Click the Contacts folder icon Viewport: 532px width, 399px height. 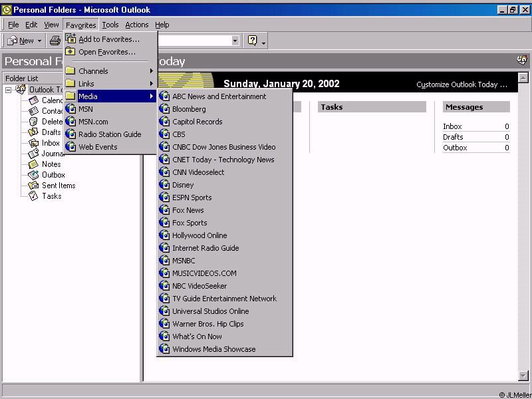(x=34, y=110)
